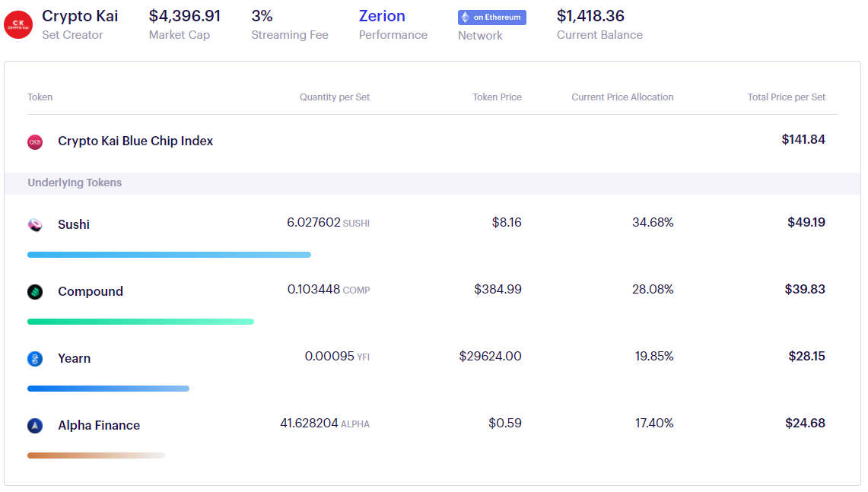Click the Token Price column header
Image resolution: width=868 pixels, height=492 pixels.
(497, 97)
